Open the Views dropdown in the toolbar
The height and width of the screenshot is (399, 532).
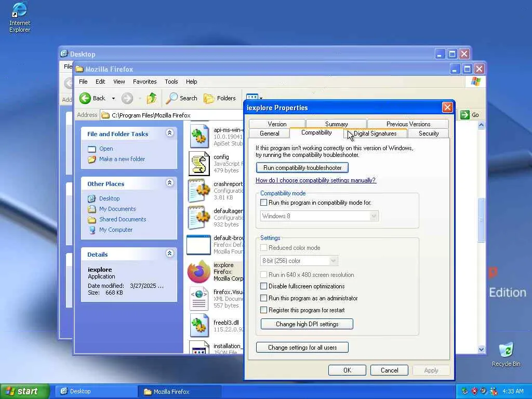pyautogui.click(x=261, y=98)
